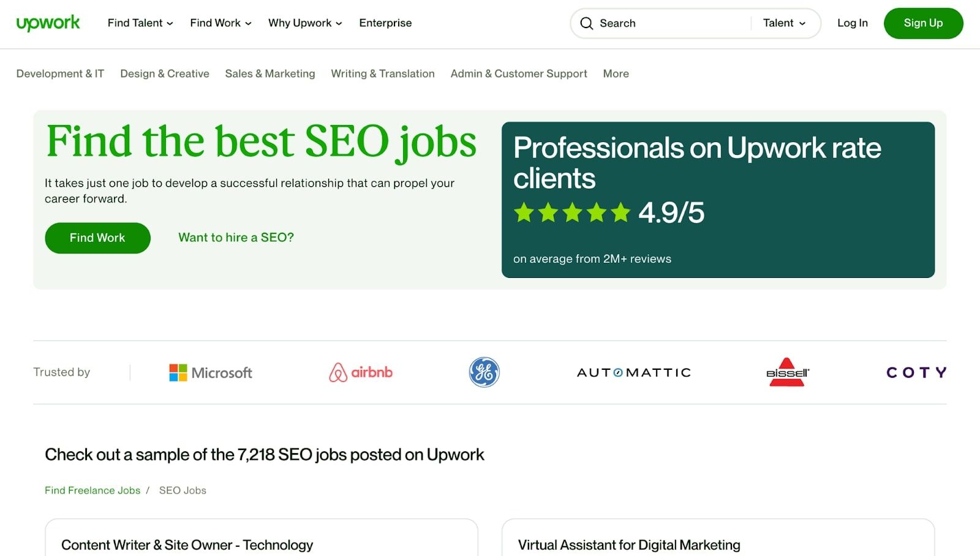Image resolution: width=980 pixels, height=556 pixels.
Task: Click the GE circular logo
Action: (x=484, y=372)
